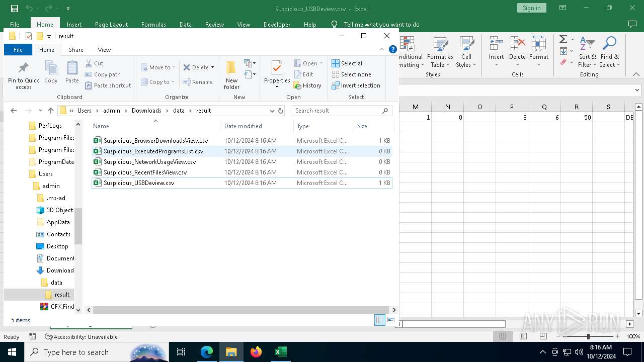Select Suspicious_NetworkUsageView.csv file
Image resolution: width=644 pixels, height=362 pixels.
point(149,162)
